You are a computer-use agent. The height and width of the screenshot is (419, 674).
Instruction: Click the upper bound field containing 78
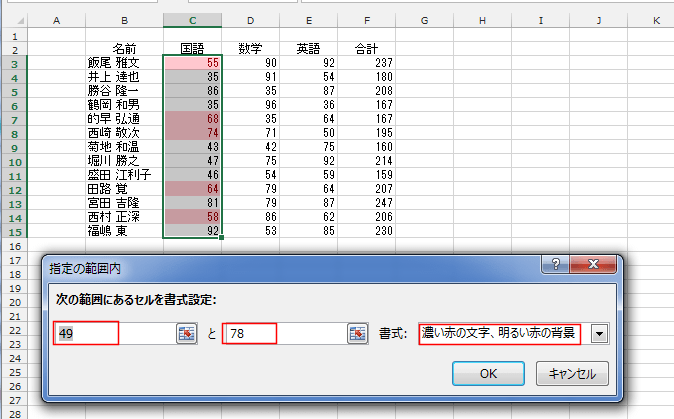[x=285, y=333]
